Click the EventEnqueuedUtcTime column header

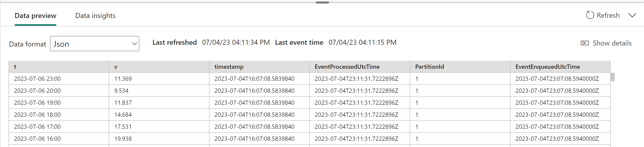click(x=548, y=67)
